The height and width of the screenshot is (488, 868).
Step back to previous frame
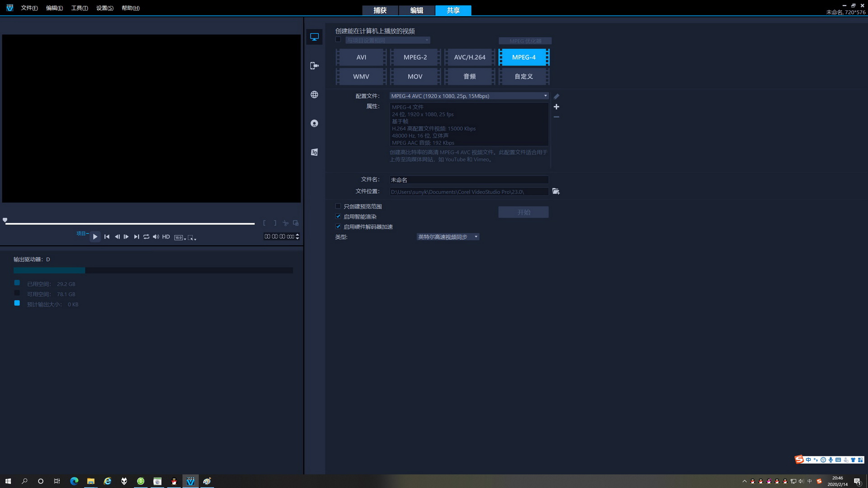coord(117,237)
